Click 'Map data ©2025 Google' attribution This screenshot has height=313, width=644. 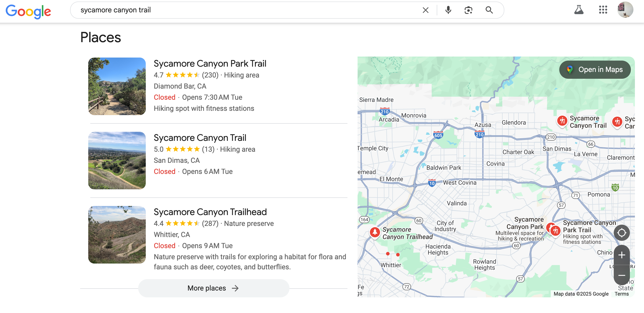(581, 294)
